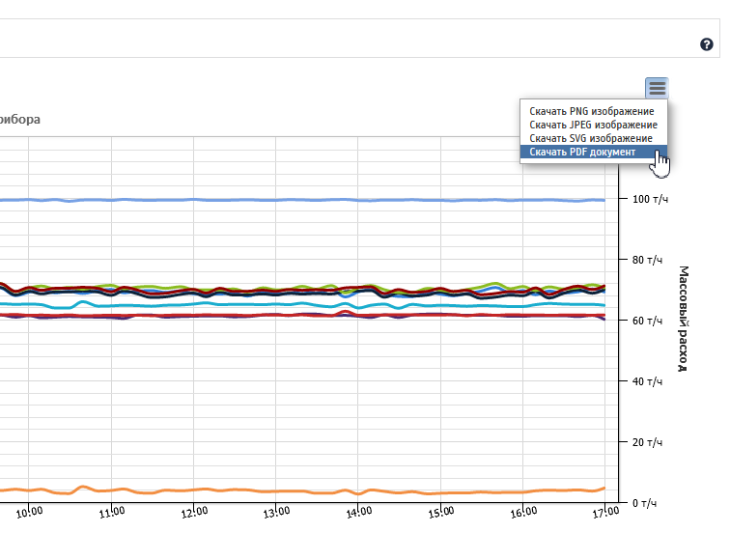
Task: Click the '20 т/ч' y-axis label
Action: [647, 442]
